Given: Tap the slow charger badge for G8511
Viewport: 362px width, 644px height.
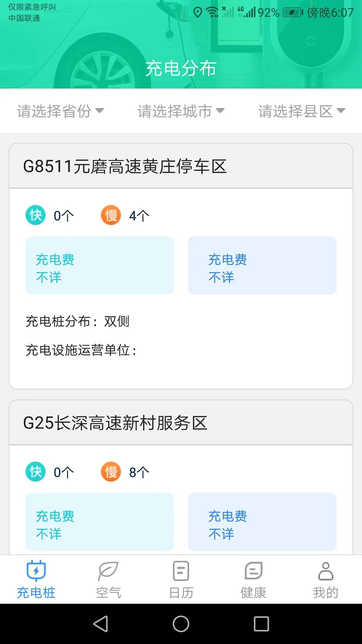Looking at the screenshot, I should (111, 215).
